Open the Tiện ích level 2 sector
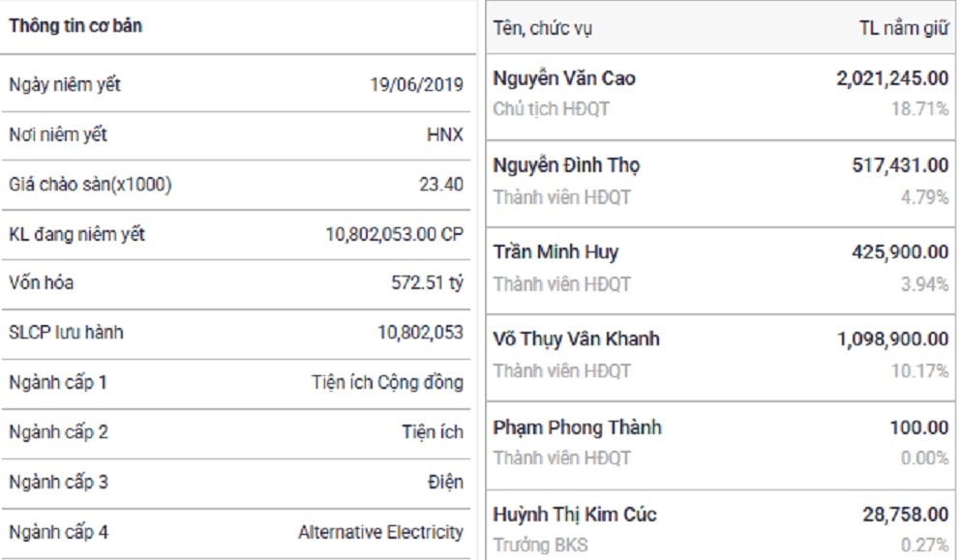The height and width of the screenshot is (560, 961). pos(433,432)
